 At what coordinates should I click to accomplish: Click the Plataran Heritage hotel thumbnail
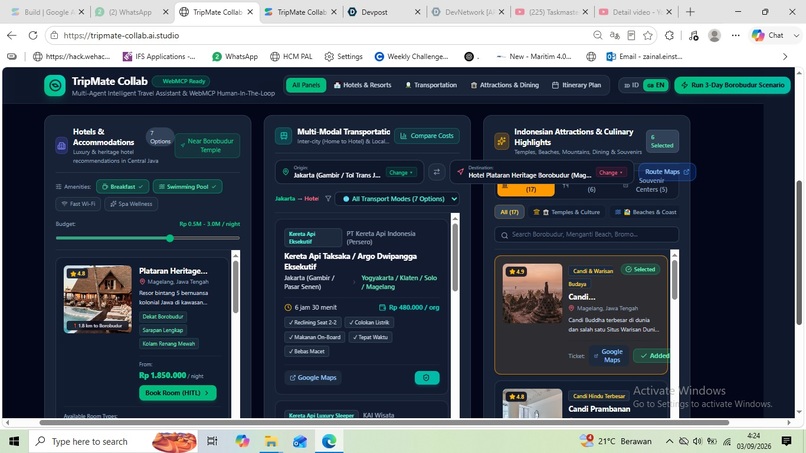(x=98, y=299)
